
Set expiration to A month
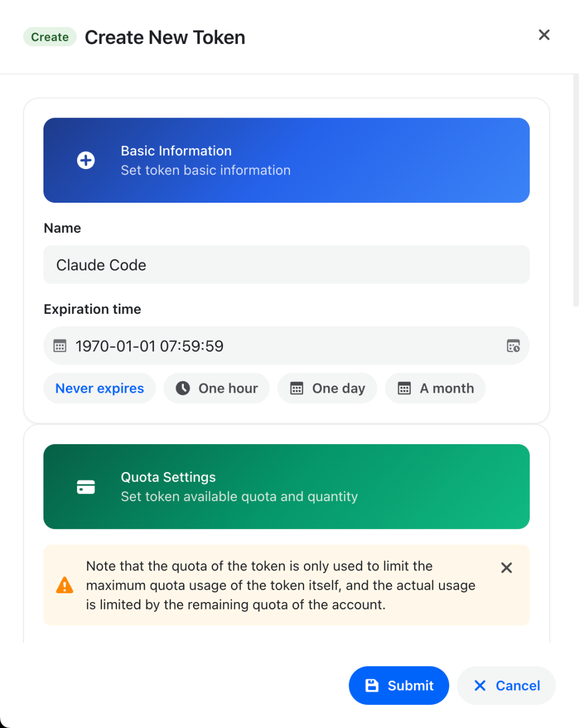point(447,388)
